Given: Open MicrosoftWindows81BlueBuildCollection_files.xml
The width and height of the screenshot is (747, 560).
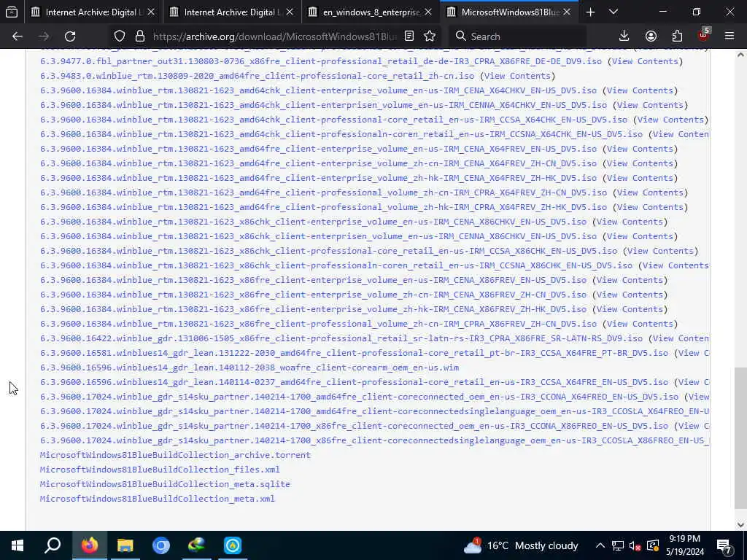Looking at the screenshot, I should coord(160,470).
